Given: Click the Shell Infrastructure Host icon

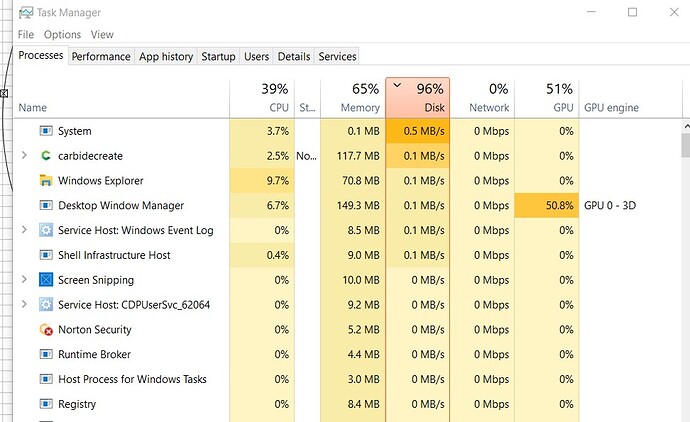Looking at the screenshot, I should pos(46,255).
